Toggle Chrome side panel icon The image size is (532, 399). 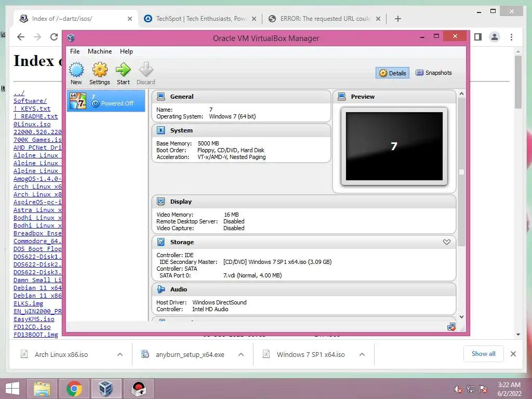coord(478,37)
